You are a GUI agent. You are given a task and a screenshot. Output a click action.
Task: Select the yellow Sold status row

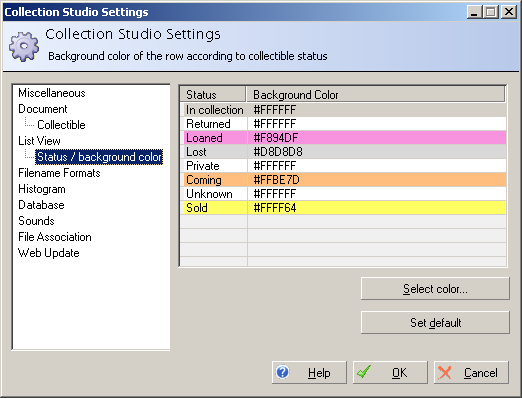pos(343,208)
